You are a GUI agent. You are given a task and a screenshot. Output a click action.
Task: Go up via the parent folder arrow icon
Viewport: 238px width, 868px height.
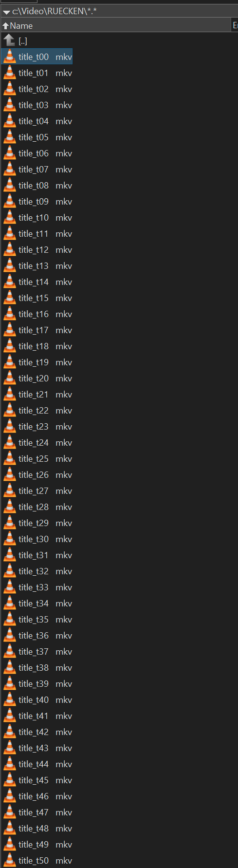coord(9,40)
